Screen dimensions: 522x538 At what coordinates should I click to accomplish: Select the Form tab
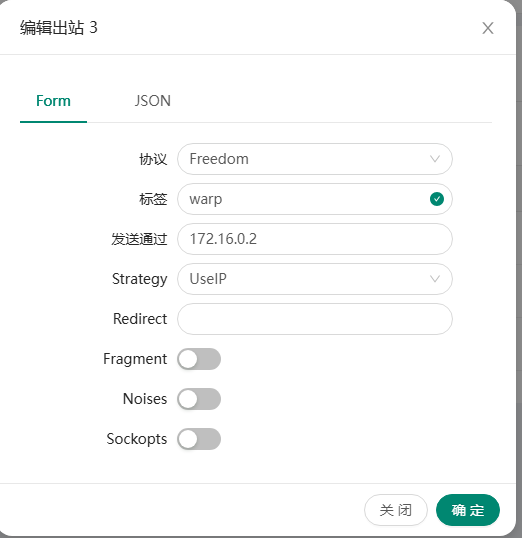coord(53,101)
